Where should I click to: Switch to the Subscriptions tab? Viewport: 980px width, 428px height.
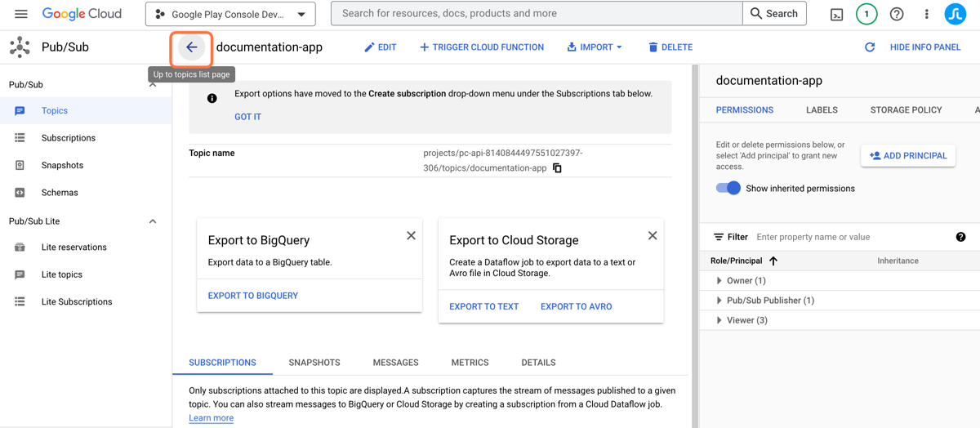click(x=222, y=363)
